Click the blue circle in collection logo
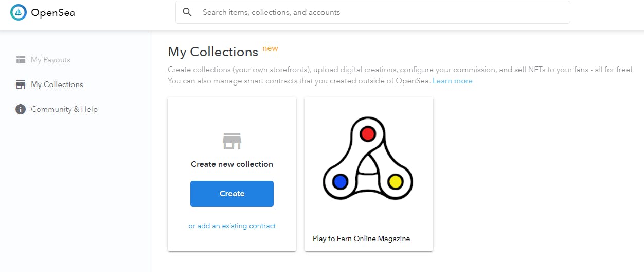This screenshot has width=644, height=272. [341, 181]
